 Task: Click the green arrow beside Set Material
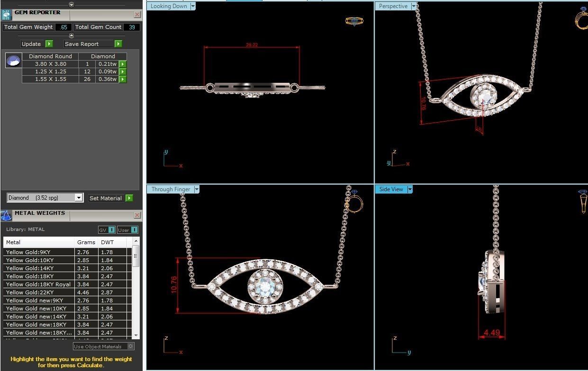click(129, 198)
